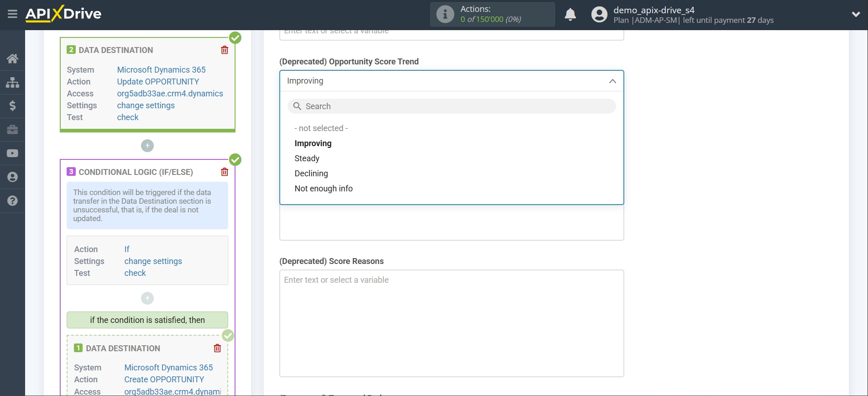Click the Score Reasons text area
The image size is (868, 396).
click(x=451, y=323)
